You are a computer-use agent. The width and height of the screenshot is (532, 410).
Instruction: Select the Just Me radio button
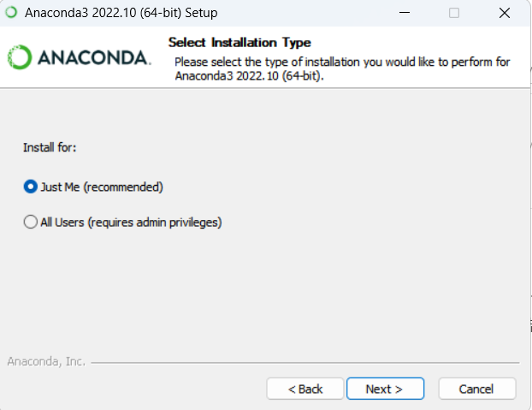click(x=31, y=187)
